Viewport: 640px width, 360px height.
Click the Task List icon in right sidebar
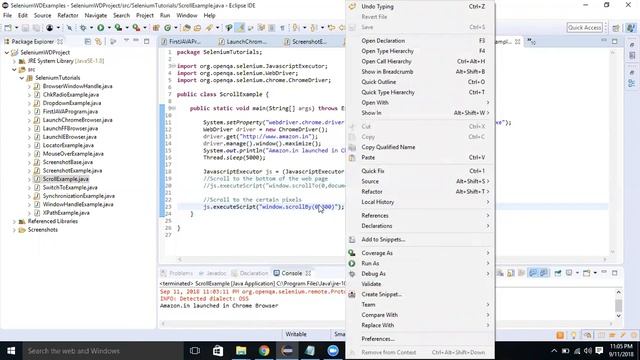pyautogui.click(x=631, y=55)
